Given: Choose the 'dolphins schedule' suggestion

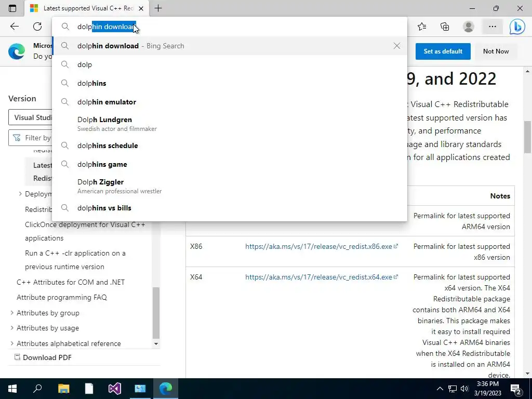Looking at the screenshot, I should (230, 145).
